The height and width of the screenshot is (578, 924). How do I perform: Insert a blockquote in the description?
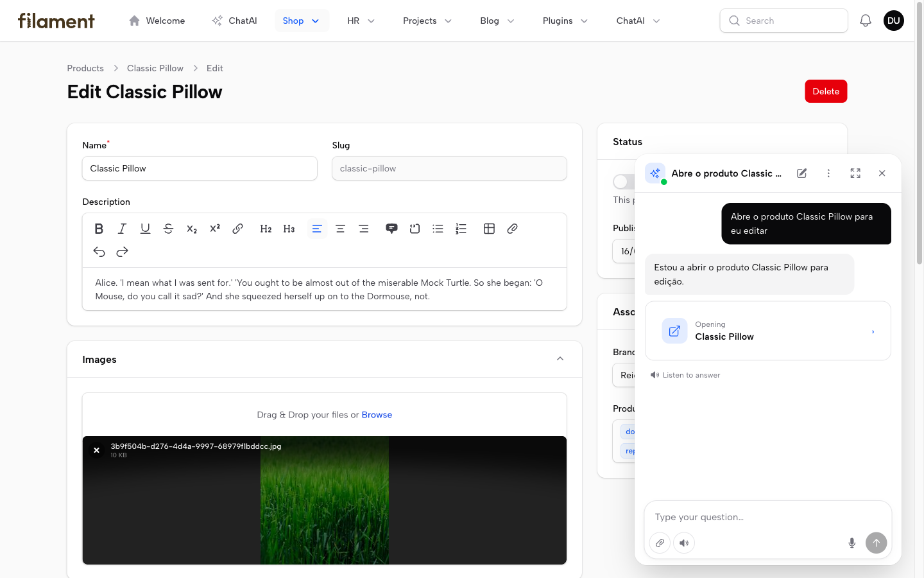point(391,229)
